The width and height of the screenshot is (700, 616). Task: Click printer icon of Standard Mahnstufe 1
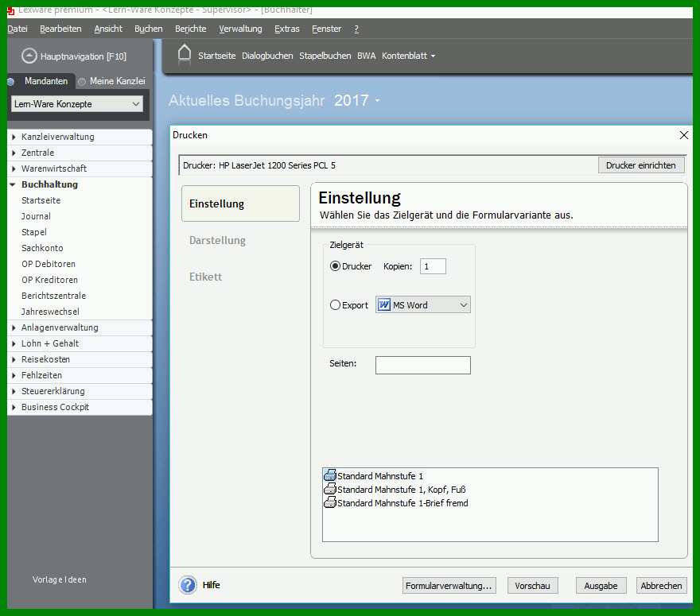coord(329,475)
